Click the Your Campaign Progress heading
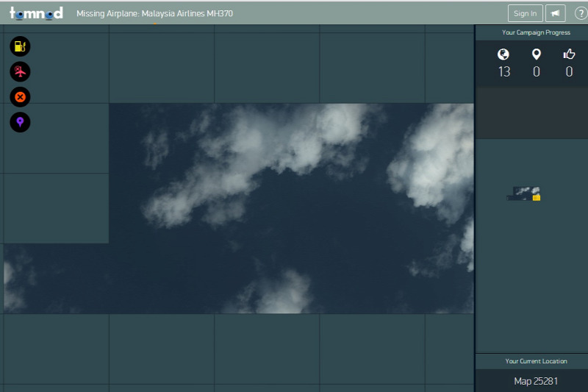The image size is (588, 392). (x=536, y=32)
